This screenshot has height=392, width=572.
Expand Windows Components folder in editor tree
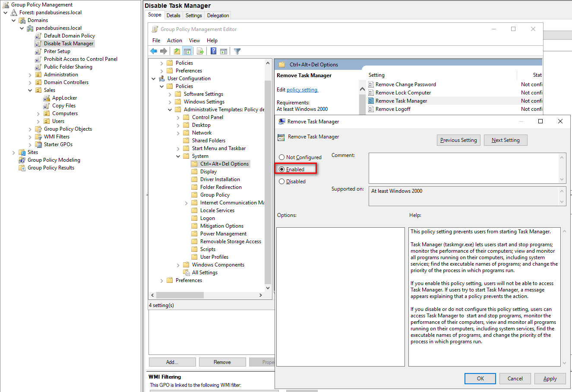178,265
